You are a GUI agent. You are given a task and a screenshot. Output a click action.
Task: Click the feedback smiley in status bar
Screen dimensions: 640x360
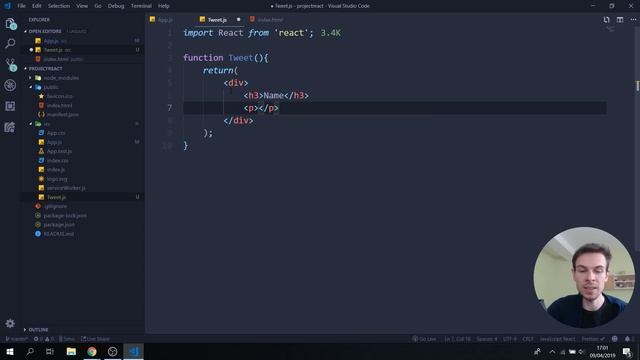click(x=615, y=339)
